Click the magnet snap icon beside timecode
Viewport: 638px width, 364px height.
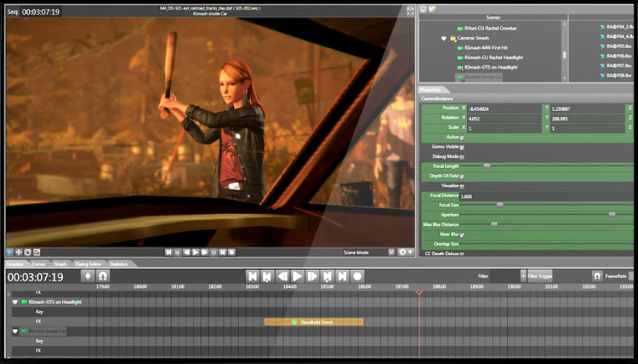pyautogui.click(x=104, y=276)
